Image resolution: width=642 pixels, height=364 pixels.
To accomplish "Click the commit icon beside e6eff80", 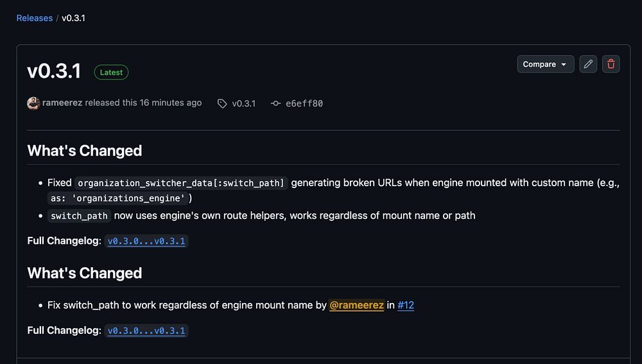I will coord(276,103).
